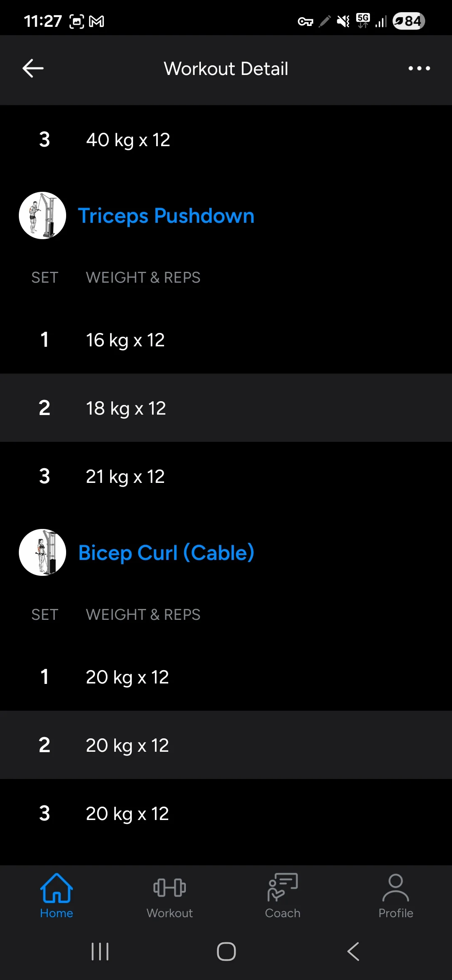Open the three-dot more options menu
The width and height of the screenshot is (452, 980).
(x=419, y=69)
